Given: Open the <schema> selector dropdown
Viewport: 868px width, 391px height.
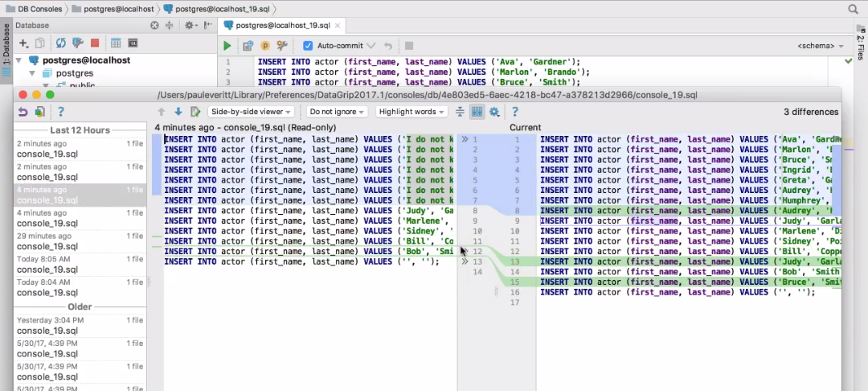Looking at the screenshot, I should tap(821, 46).
